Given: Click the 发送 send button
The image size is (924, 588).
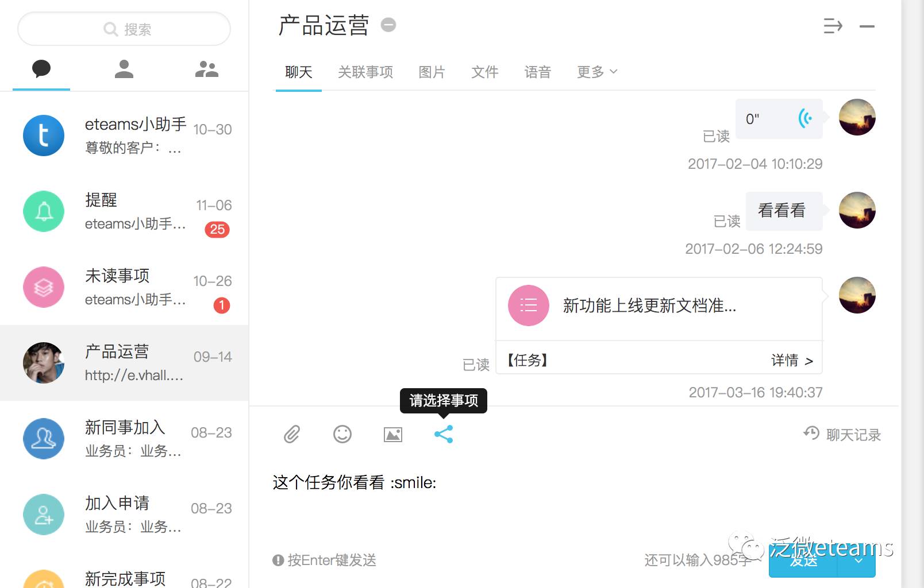Looking at the screenshot, I should (803, 561).
